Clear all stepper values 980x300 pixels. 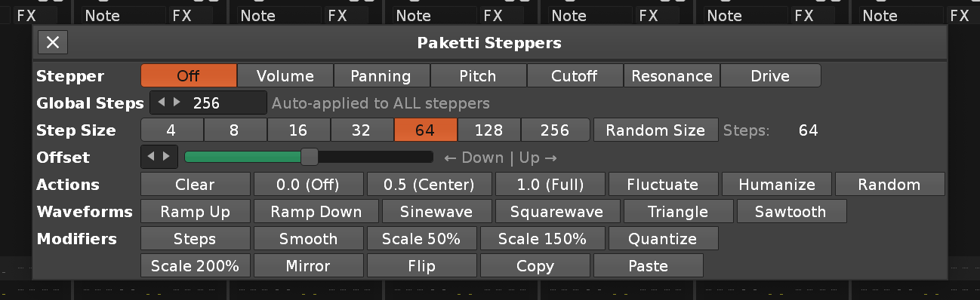tap(196, 184)
